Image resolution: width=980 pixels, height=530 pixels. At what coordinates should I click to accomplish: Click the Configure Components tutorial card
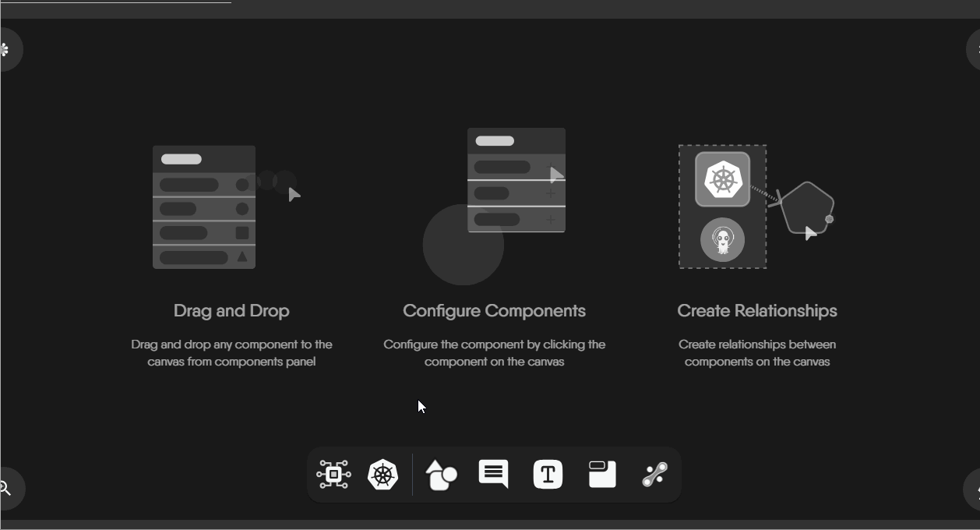pyautogui.click(x=494, y=257)
